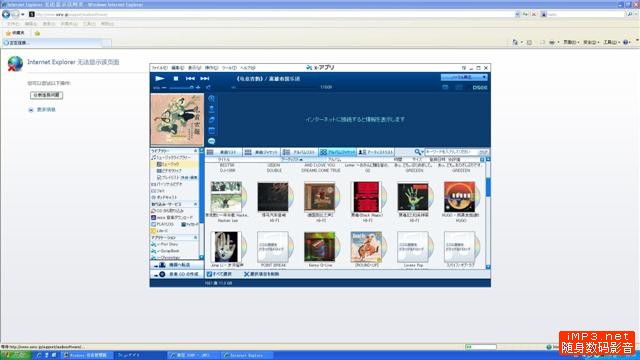Collapse the import services sidebar section
The image size is (640, 360).
[x=196, y=204]
